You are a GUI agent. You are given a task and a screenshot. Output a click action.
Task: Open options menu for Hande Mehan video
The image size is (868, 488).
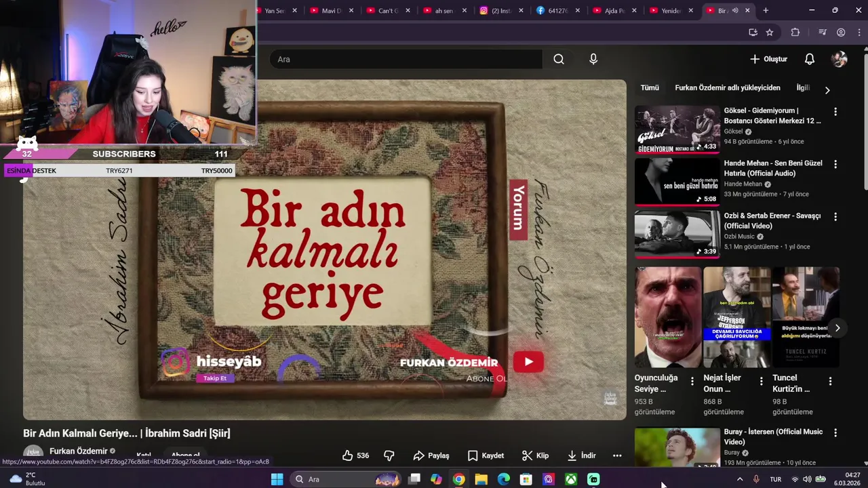tap(835, 164)
